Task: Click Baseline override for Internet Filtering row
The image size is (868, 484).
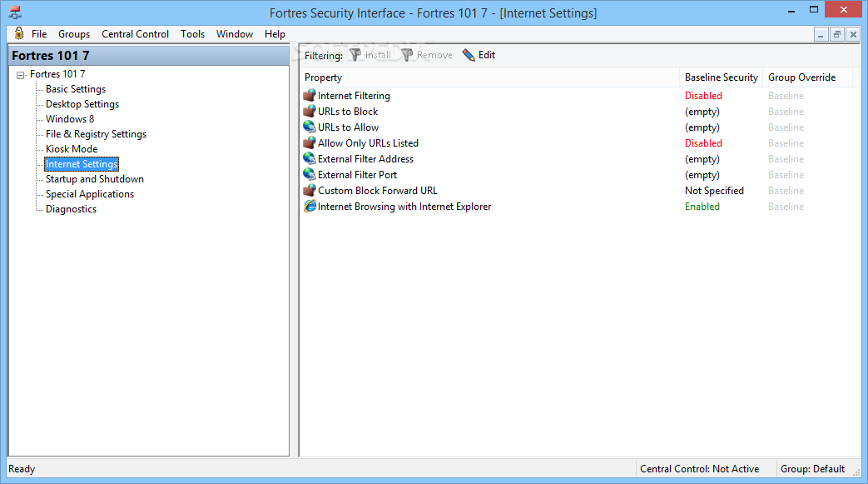Action: click(x=786, y=95)
